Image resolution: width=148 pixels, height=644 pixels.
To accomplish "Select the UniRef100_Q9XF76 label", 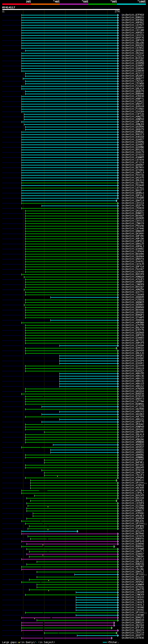I will tap(133, 38).
